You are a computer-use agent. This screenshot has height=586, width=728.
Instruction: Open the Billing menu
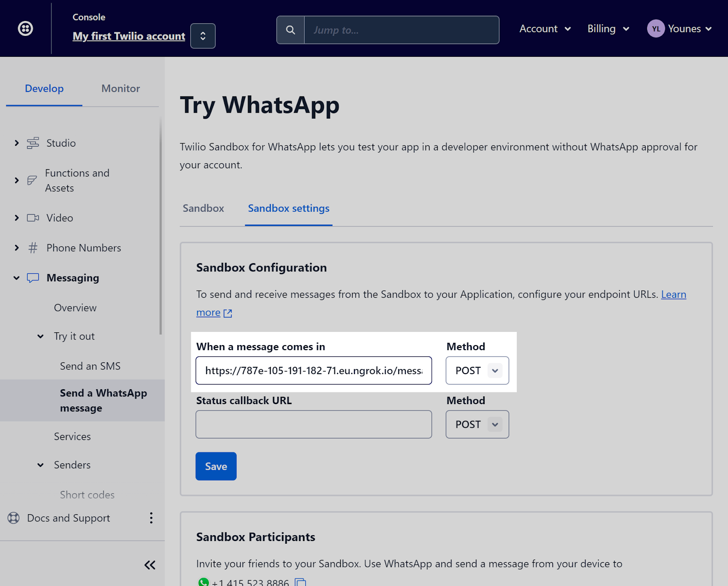[608, 29]
